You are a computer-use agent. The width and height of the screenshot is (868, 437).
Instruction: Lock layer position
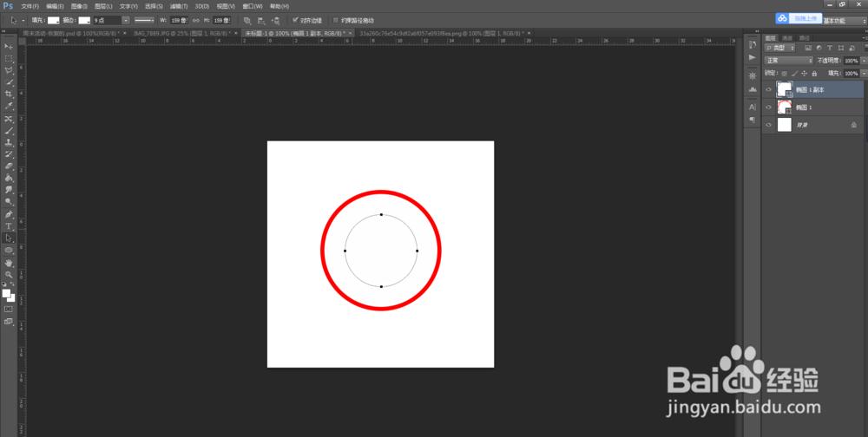pyautogui.click(x=805, y=73)
